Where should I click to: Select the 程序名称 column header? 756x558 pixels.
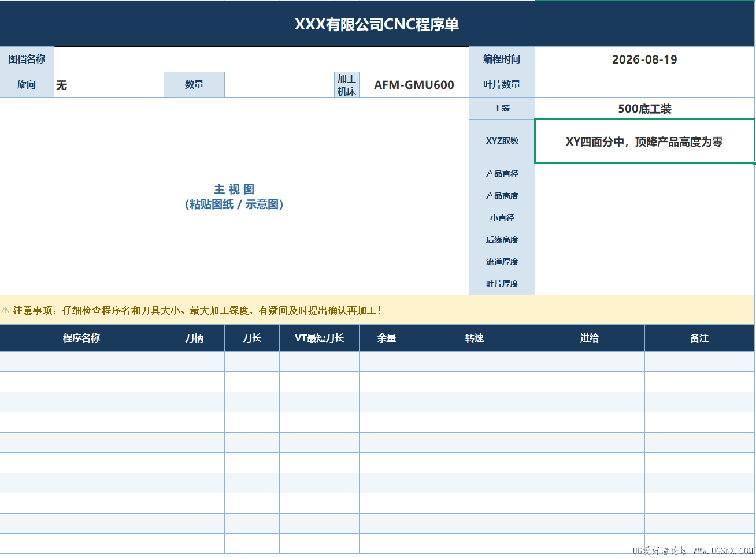[x=81, y=338]
